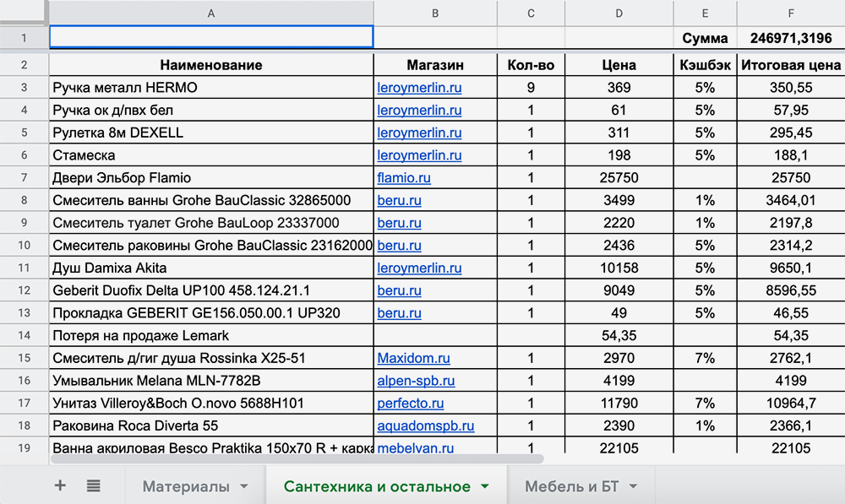Screen dimensions: 845x504
Task: Select 7% cashback for Унитаз Villeroy&Boch
Action: [x=705, y=404]
